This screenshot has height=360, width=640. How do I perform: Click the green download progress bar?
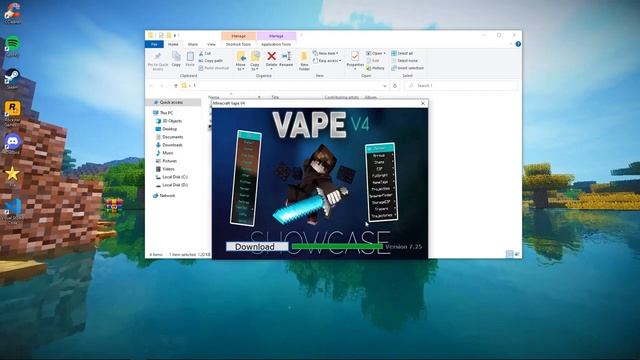337,247
